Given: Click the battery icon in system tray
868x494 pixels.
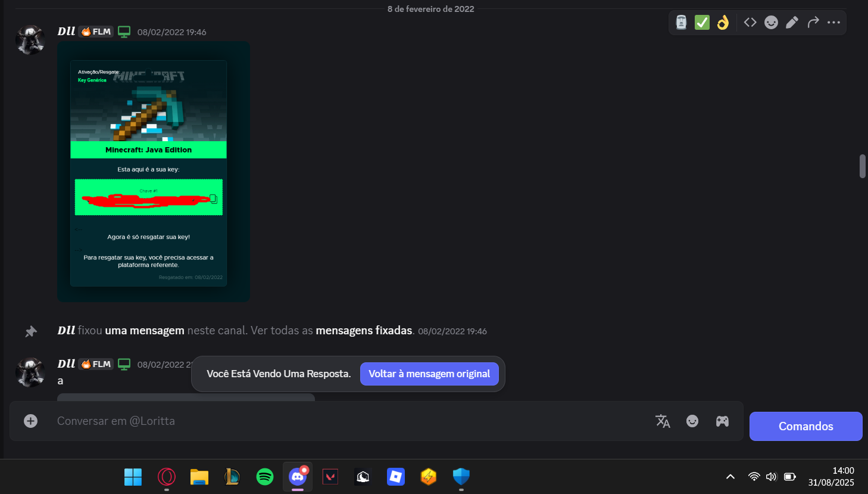Looking at the screenshot, I should 790,477.
